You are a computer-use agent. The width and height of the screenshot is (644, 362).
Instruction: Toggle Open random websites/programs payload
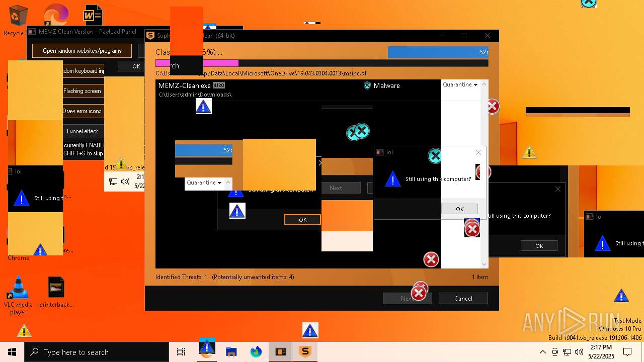(x=82, y=51)
